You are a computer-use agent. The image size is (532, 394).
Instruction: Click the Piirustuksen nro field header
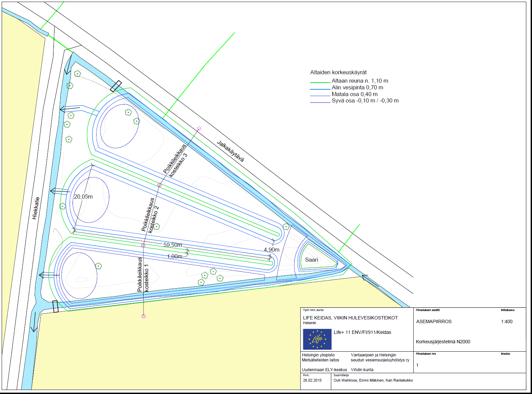[426, 354]
